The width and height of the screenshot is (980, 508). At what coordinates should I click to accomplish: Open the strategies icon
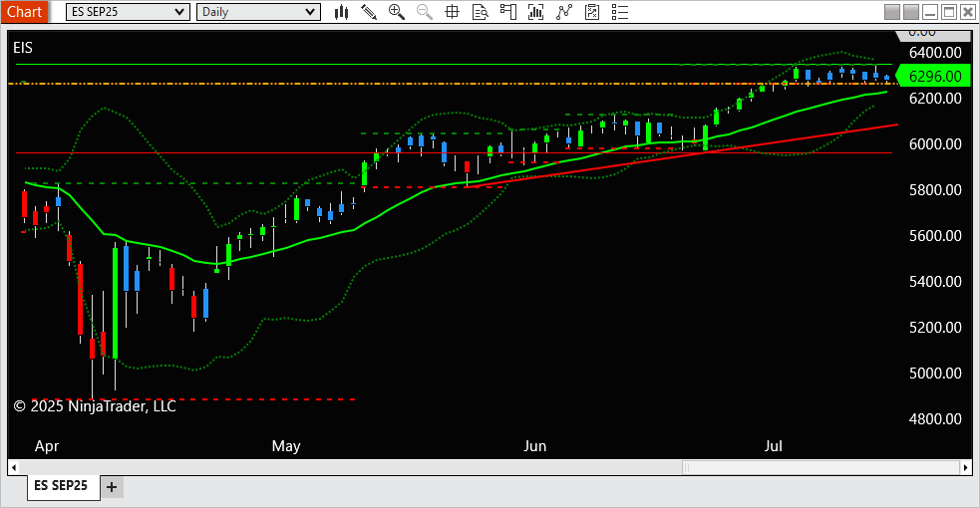(x=592, y=12)
